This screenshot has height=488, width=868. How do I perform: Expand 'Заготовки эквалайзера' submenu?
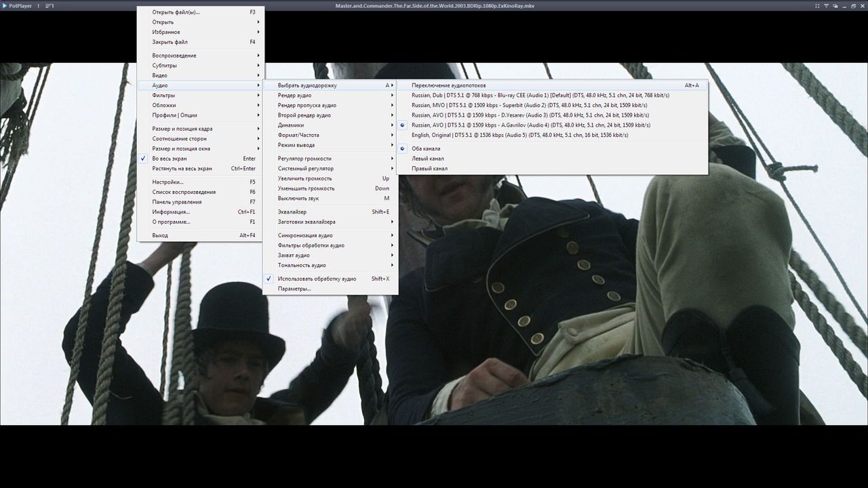click(x=330, y=222)
